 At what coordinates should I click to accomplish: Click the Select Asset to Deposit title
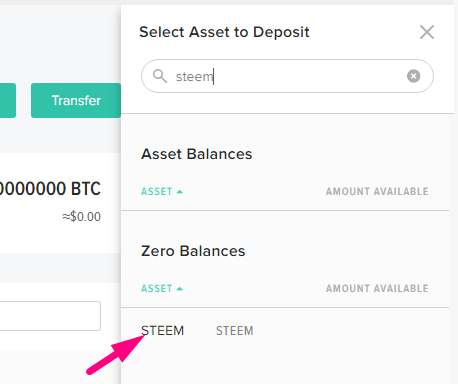(224, 32)
